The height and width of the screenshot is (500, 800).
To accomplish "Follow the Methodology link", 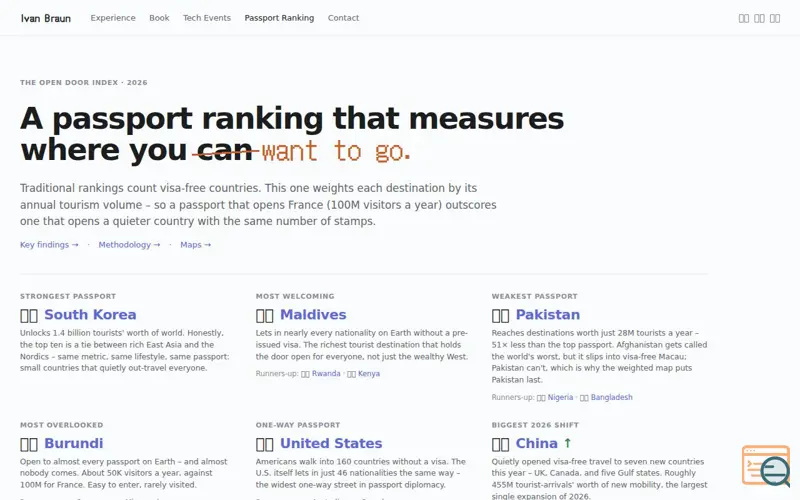I will tap(129, 245).
